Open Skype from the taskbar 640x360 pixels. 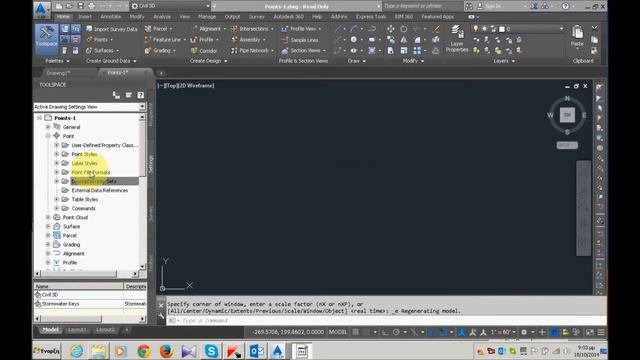211,351
